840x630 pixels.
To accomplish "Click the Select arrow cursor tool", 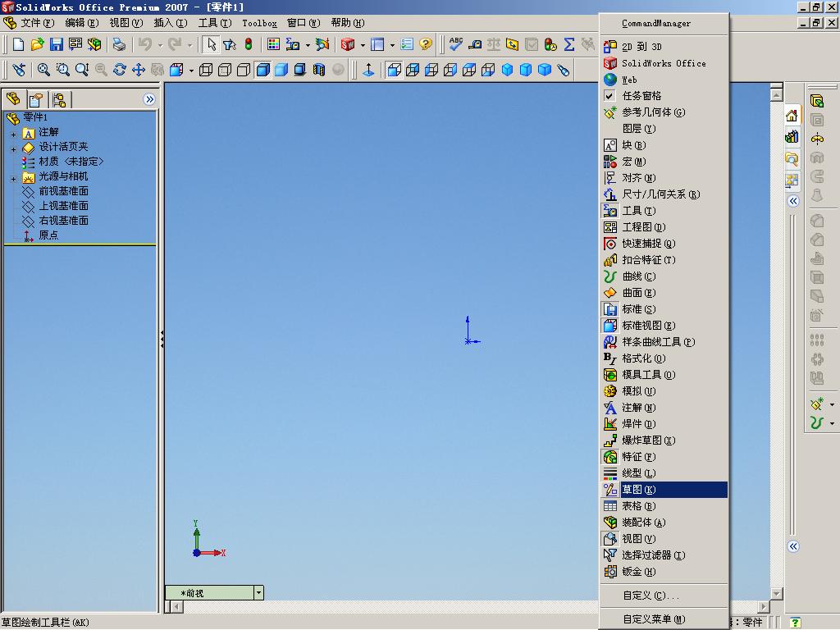I will 211,44.
